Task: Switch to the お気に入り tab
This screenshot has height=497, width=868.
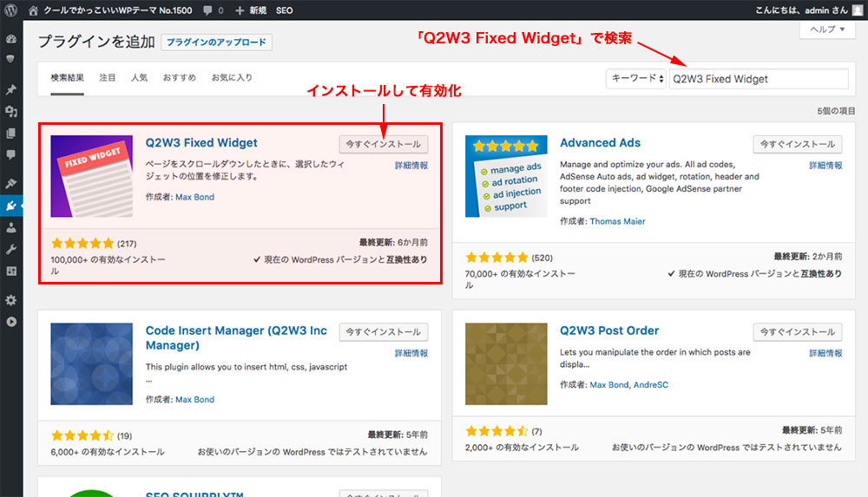Action: coord(232,77)
